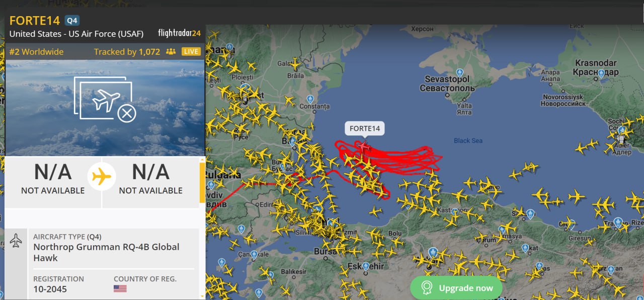Click the aircraft photo placeholder thumbnail
The image size is (644, 300).
(105, 108)
